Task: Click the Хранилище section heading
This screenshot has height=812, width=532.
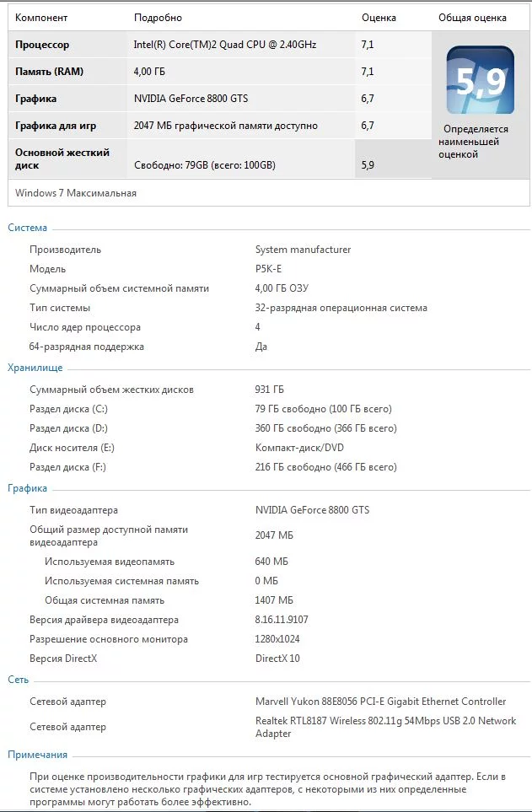Action: pos(35,368)
